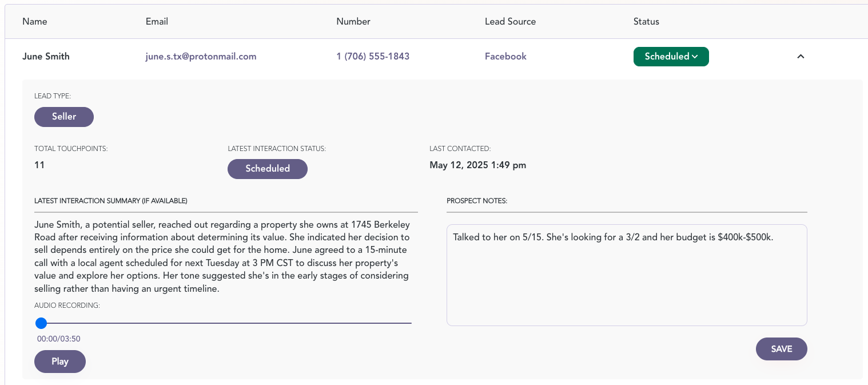
Task: Click June Smith's email address
Action: pos(201,57)
